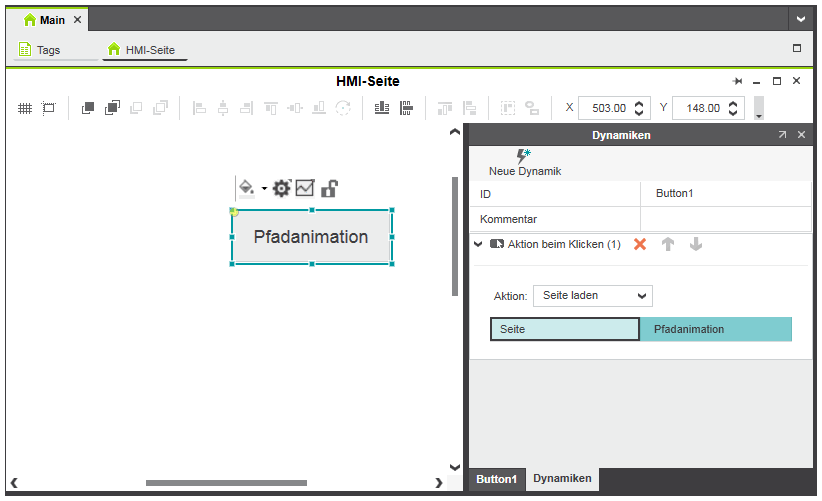This screenshot has height=501, width=822.
Task: Click the bring to front icon
Action: point(88,108)
